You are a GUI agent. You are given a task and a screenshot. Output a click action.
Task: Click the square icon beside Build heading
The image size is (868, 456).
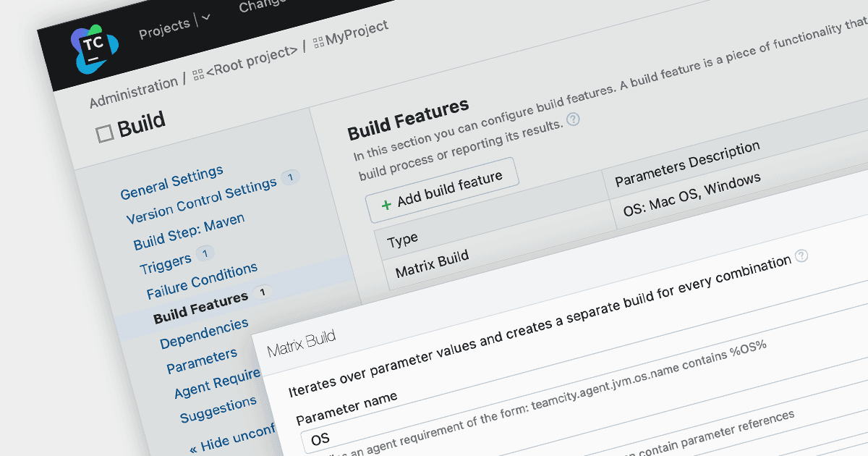[x=105, y=132]
